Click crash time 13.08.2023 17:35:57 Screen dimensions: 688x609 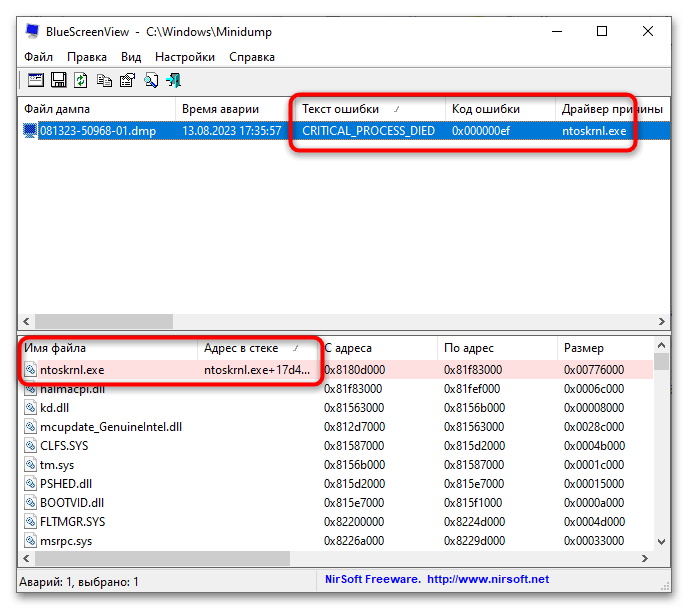tap(232, 131)
